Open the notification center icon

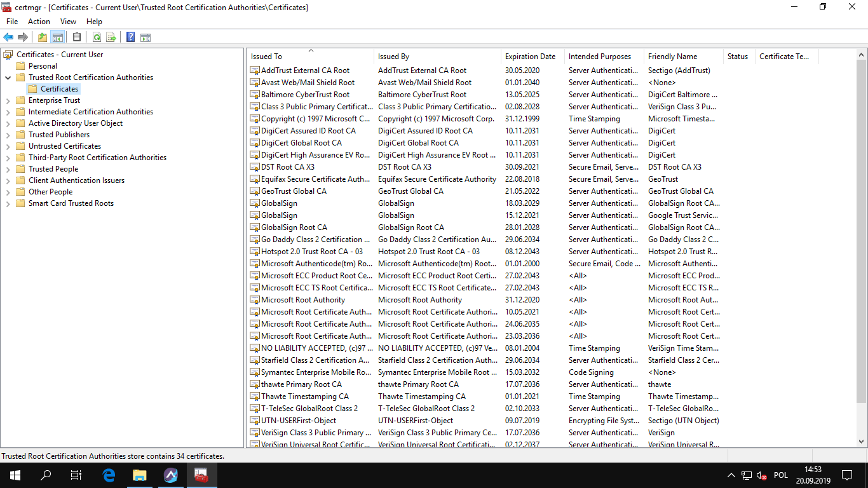tap(846, 475)
